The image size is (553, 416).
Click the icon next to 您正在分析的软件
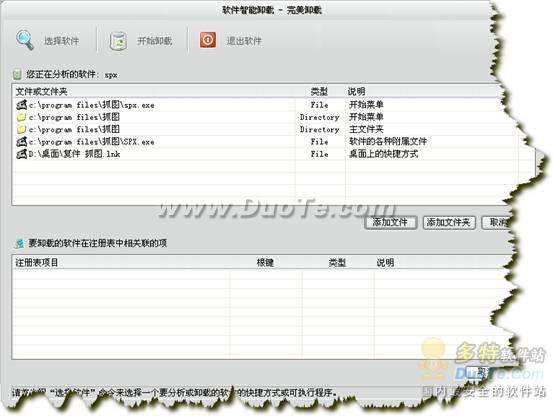point(17,75)
